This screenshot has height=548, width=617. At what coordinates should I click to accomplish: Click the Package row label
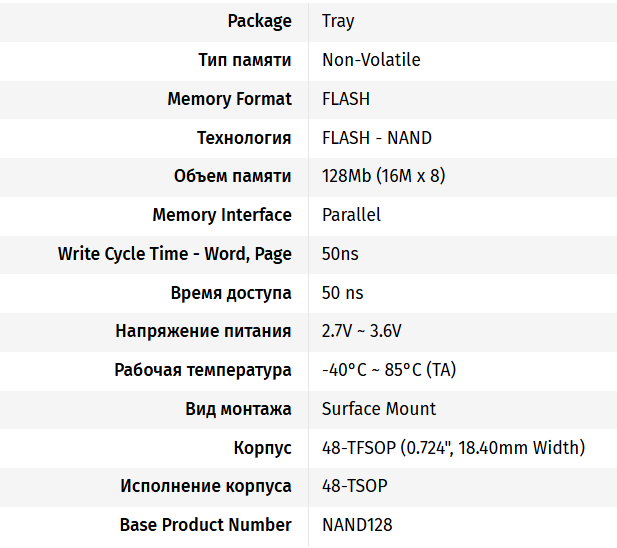[x=259, y=21]
